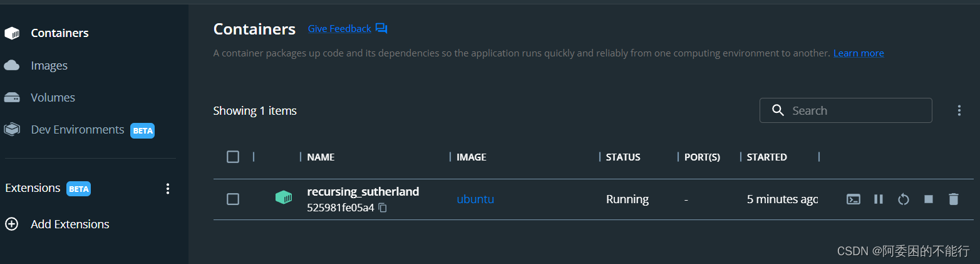Select the recursing_sutherland row checkbox
Viewport: 980px width, 264px height.
[x=233, y=199]
